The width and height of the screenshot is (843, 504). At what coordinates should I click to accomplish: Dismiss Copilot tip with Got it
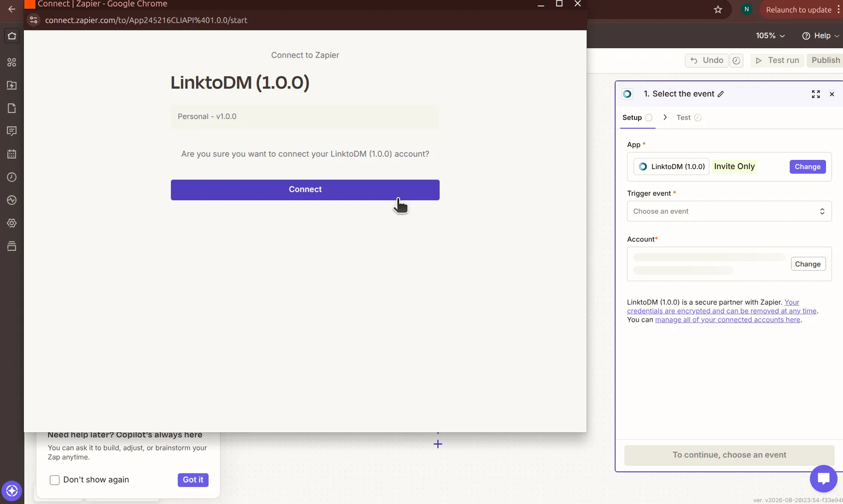point(193,480)
